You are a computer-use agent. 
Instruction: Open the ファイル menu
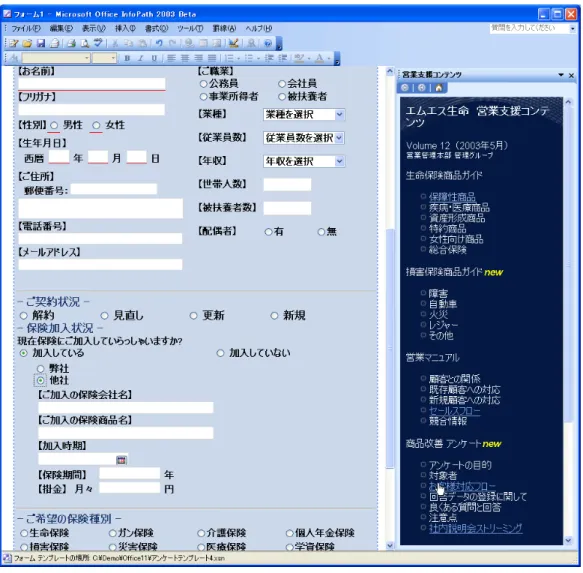pos(26,28)
